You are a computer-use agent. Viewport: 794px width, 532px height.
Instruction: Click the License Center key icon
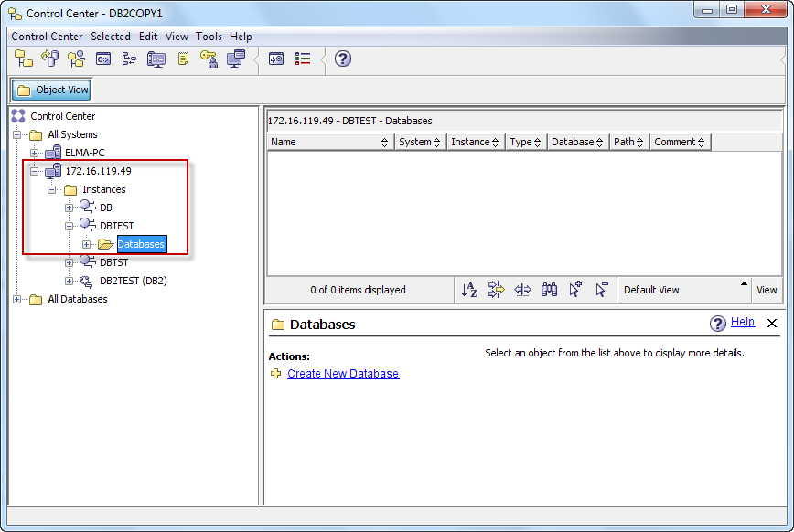coord(209,59)
